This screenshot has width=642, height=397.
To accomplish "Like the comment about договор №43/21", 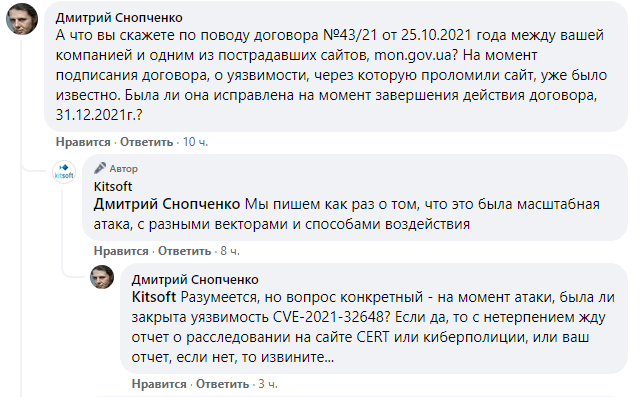I will pyautogui.click(x=83, y=142).
